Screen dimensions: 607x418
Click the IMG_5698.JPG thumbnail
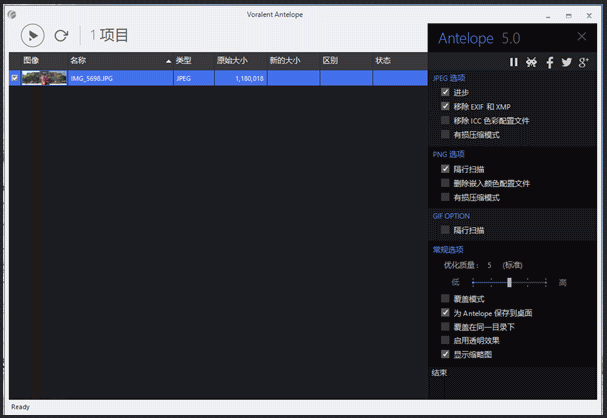(x=44, y=78)
